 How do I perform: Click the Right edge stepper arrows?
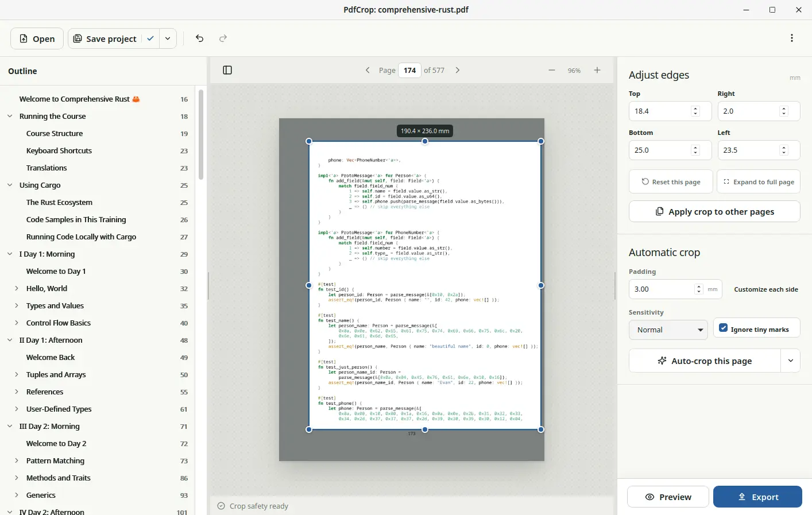tap(784, 111)
